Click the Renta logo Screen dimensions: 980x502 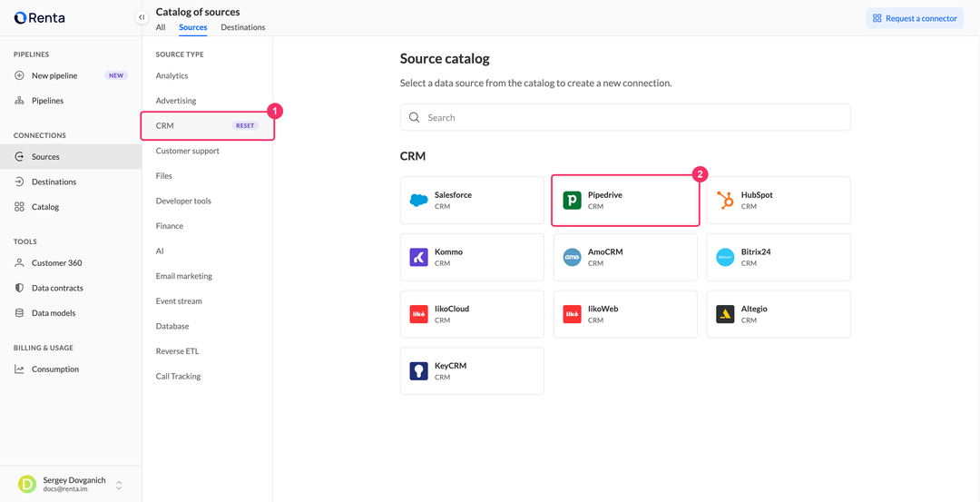pyautogui.click(x=39, y=18)
